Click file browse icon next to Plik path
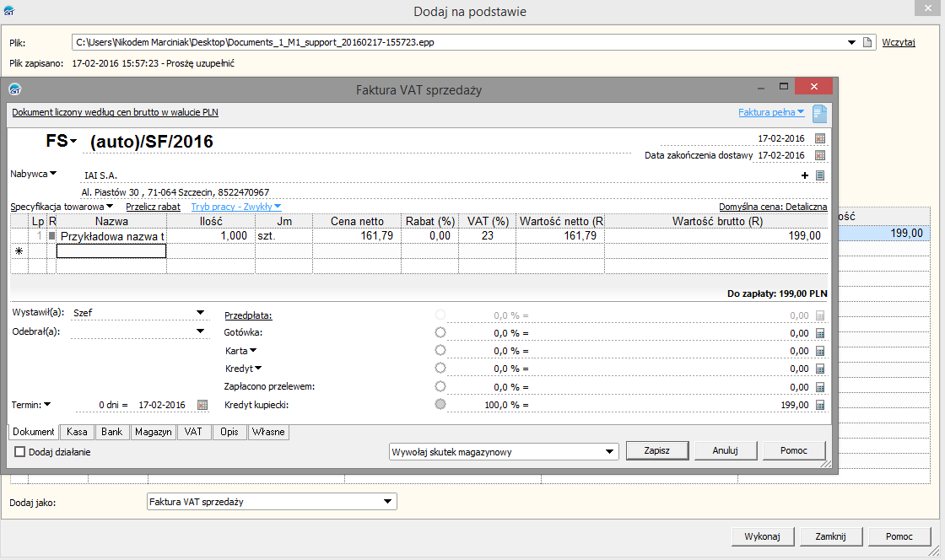 [867, 42]
